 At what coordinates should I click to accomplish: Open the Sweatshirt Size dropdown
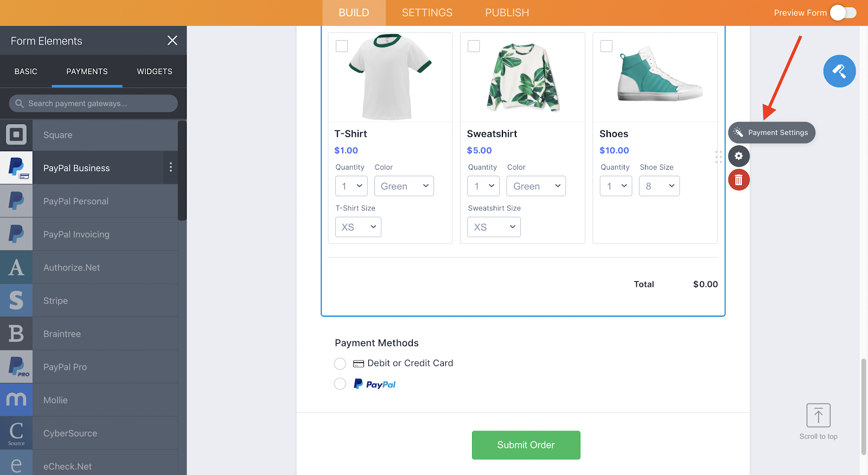point(494,227)
